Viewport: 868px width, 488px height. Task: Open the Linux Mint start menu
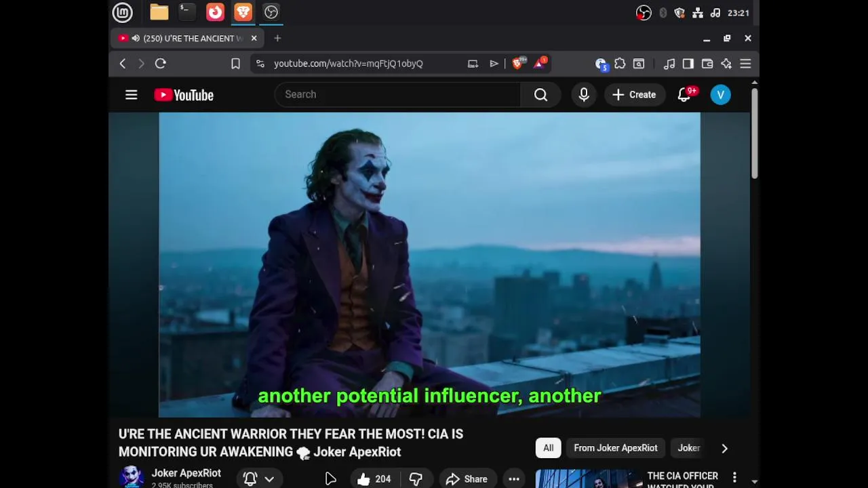pos(122,12)
